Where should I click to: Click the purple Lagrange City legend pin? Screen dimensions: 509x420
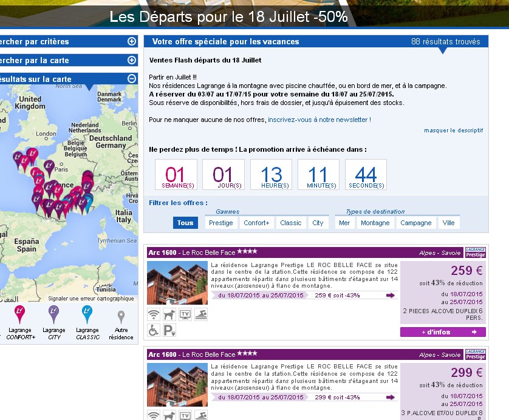54,314
